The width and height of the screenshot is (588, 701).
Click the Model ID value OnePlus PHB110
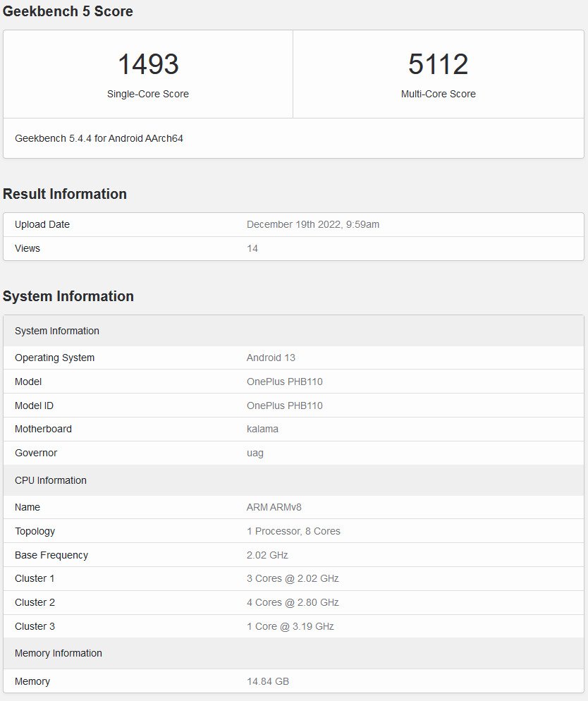tap(284, 406)
